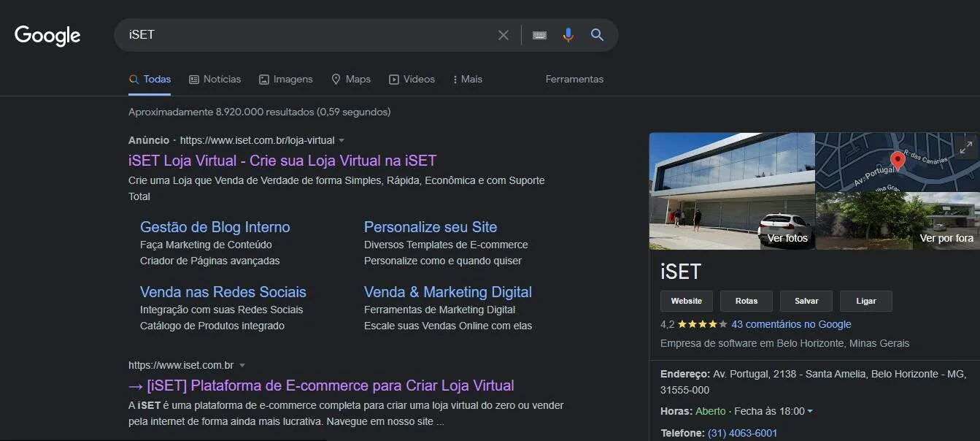Expand the map with the fullscreen icon
The width and height of the screenshot is (980, 441).
966,148
